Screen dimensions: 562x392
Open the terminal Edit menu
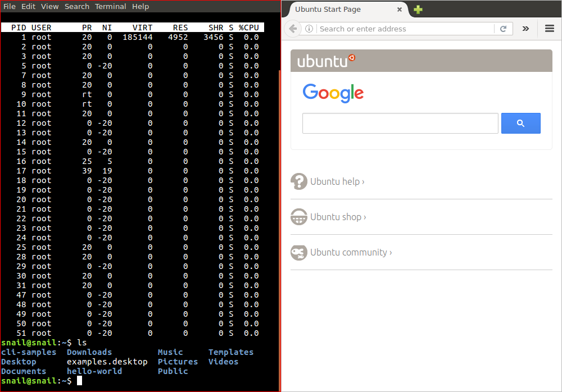[28, 6]
